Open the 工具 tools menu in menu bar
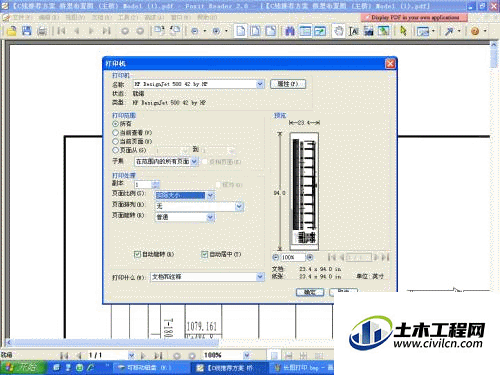The height and width of the screenshot is (375, 500). coord(128,17)
